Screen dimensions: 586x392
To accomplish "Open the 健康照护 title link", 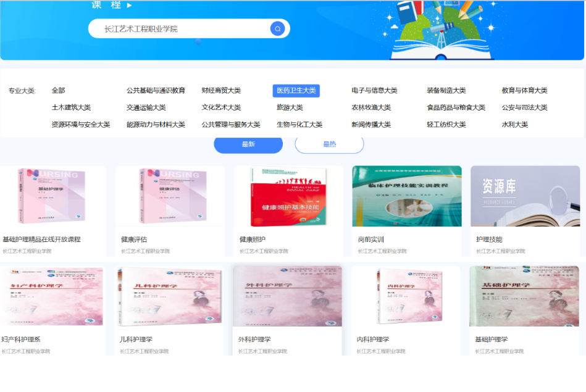I will click(x=253, y=240).
